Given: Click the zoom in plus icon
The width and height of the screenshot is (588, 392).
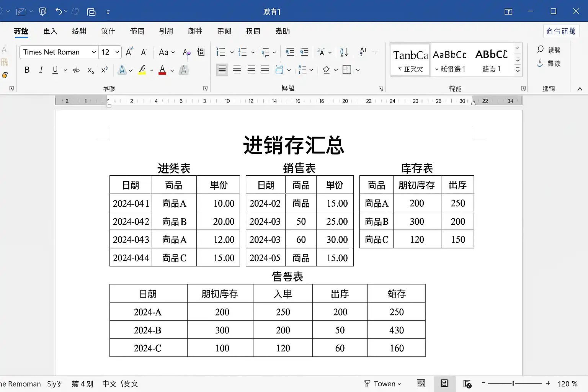Looking at the screenshot, I should 548,383.
